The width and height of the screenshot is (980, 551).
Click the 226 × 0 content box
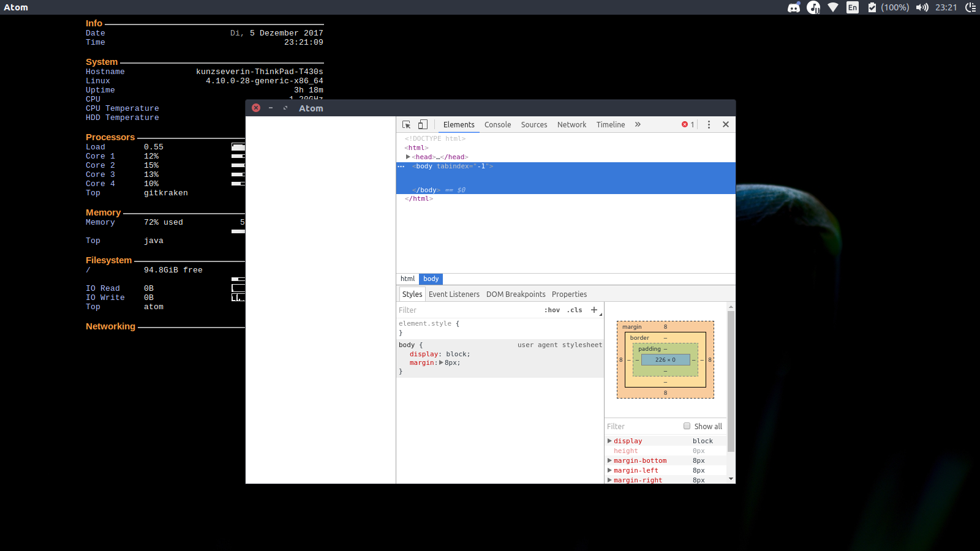point(665,360)
